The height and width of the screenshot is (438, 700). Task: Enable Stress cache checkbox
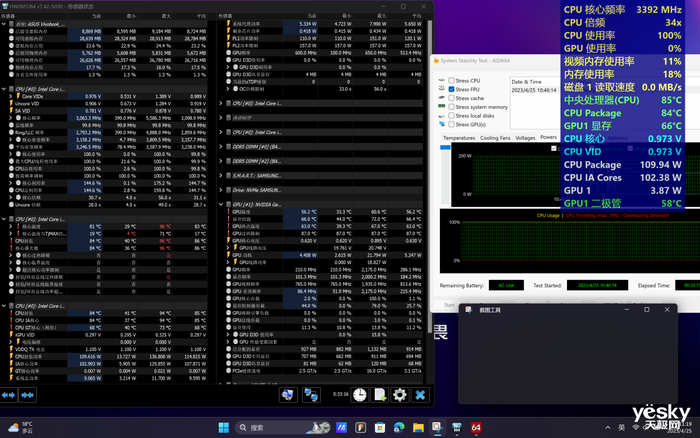(x=452, y=98)
